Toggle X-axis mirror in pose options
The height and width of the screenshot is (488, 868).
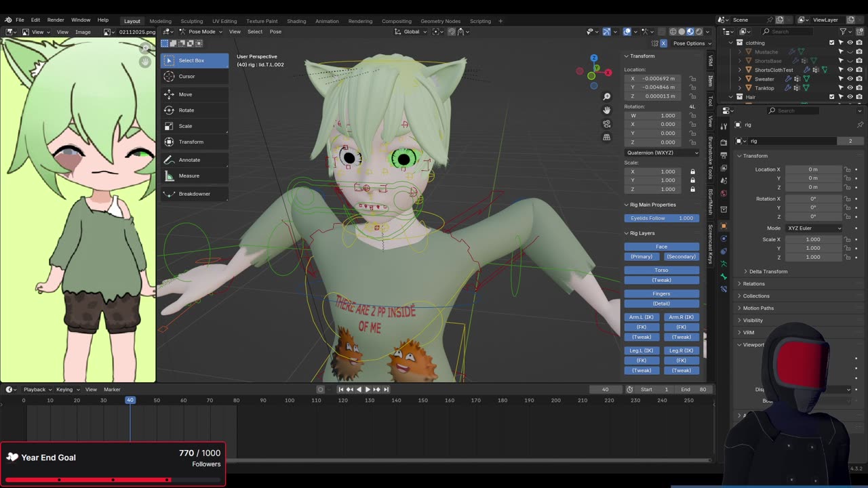point(663,43)
